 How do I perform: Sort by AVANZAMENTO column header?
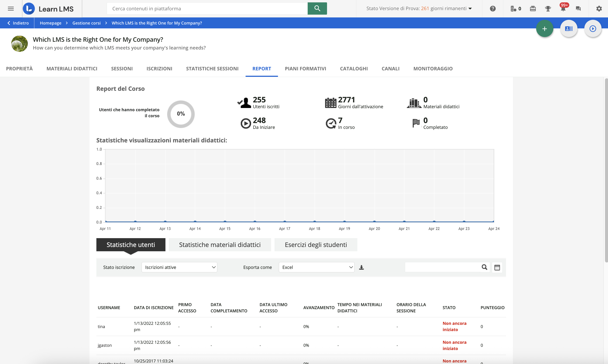[319, 308]
